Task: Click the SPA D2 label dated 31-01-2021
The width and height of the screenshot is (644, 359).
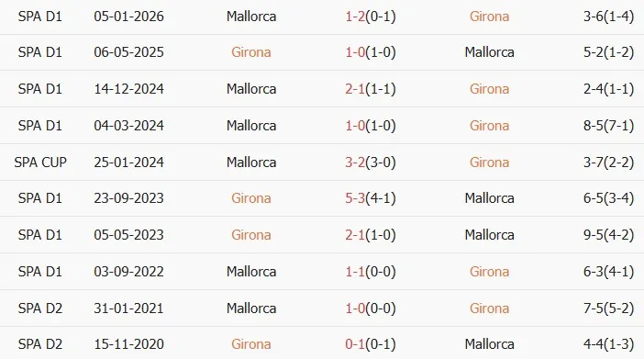Action: 40,308
